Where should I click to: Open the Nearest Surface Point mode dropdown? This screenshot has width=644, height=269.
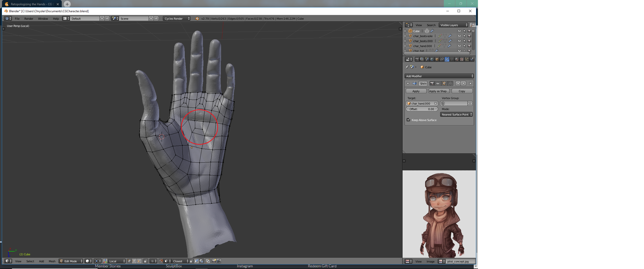pos(456,114)
